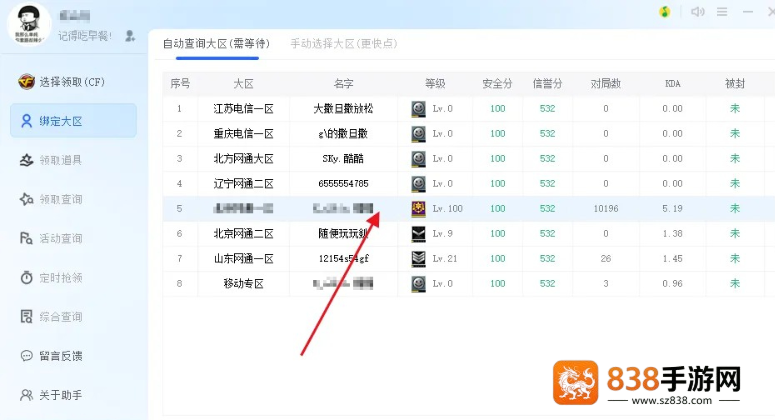Click the 领取道具 sidebar icon
Image resolution: width=775 pixels, height=420 pixels.
click(26, 160)
